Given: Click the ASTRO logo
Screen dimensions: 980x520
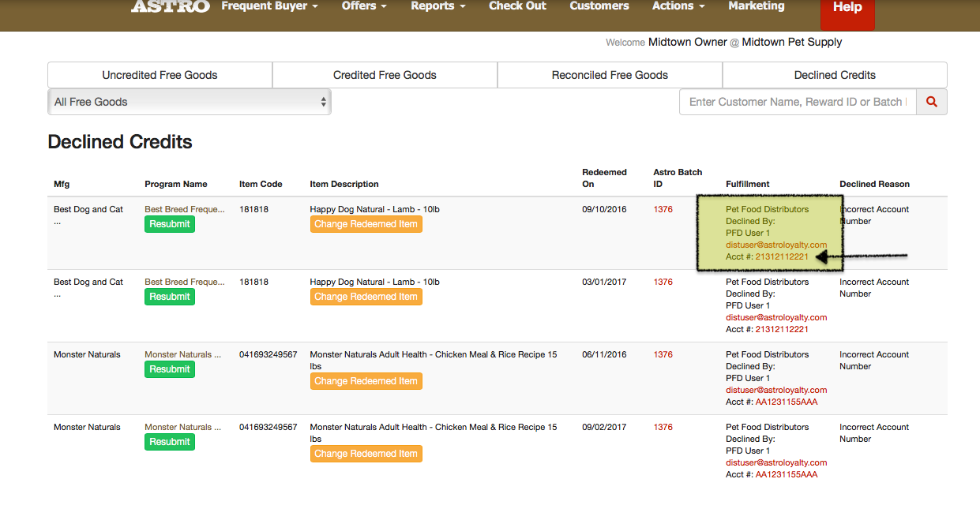Looking at the screenshot, I should tap(171, 6).
